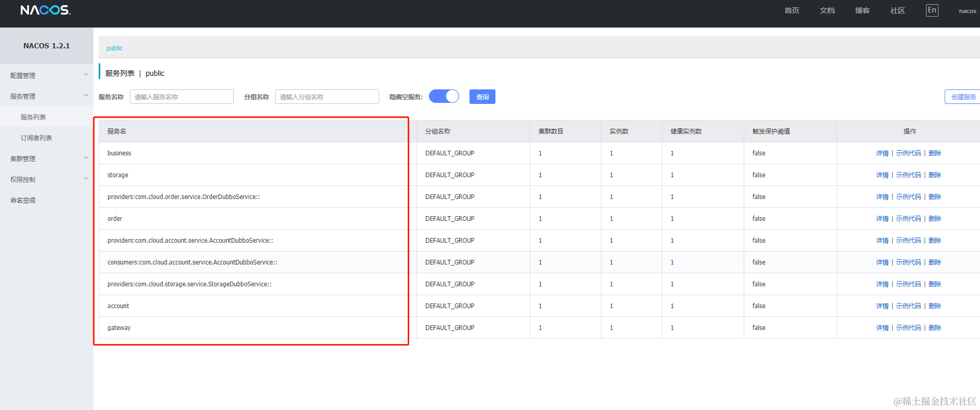Click the NACOS logo
The image size is (980, 410).
tap(45, 10)
